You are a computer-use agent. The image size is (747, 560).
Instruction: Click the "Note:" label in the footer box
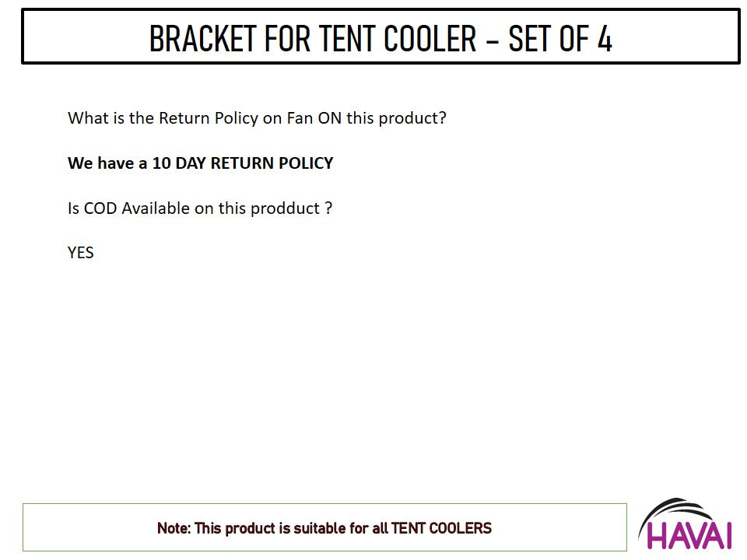point(174,529)
